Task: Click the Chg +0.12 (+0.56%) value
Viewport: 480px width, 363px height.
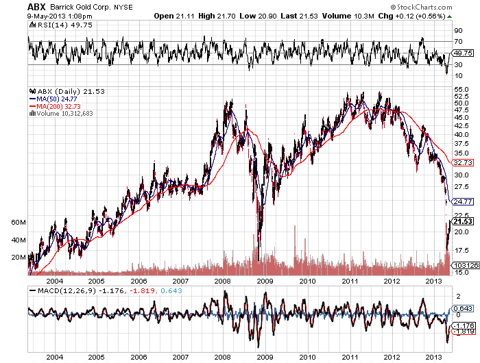Action: 412,16
